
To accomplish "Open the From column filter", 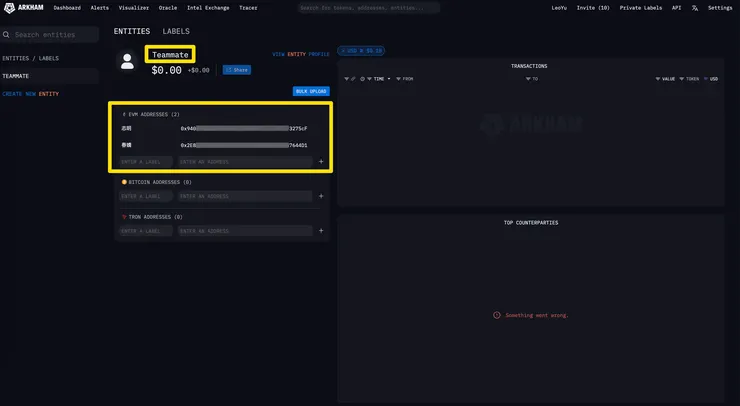I will point(398,79).
